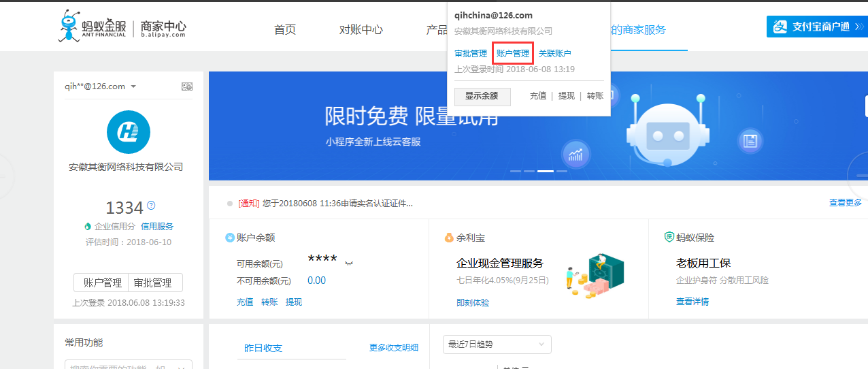Click the document bubble icon right of robot
This screenshot has width=868, height=369.
coord(750,142)
